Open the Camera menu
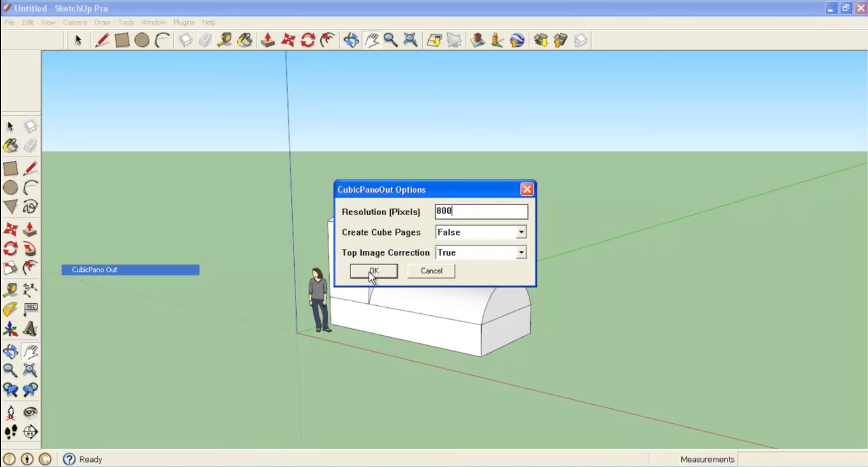The width and height of the screenshot is (868, 467). 75,22
